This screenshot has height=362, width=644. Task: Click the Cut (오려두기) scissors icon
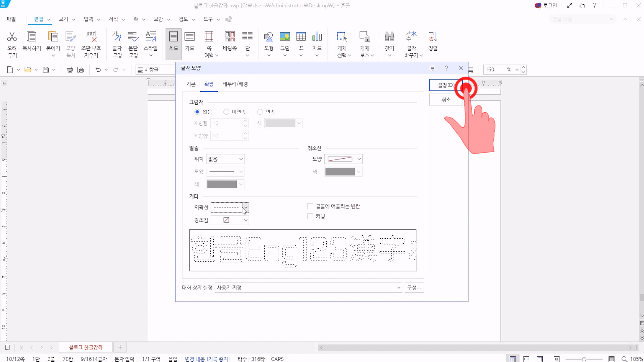coord(12,37)
